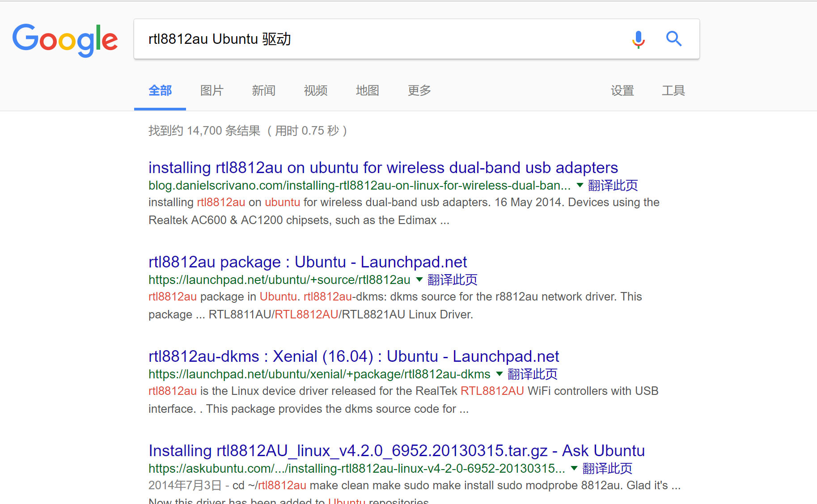
Task: Click the voice search microphone icon
Action: [x=638, y=39]
